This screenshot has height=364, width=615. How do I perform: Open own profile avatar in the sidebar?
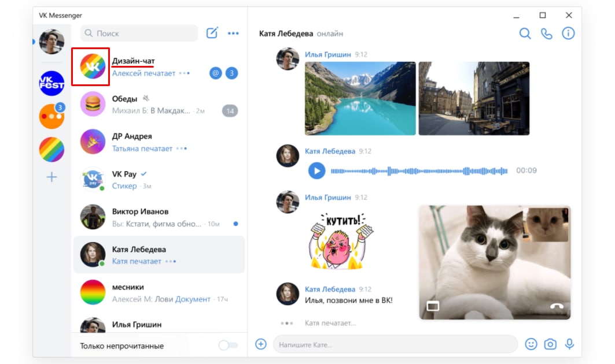[51, 41]
